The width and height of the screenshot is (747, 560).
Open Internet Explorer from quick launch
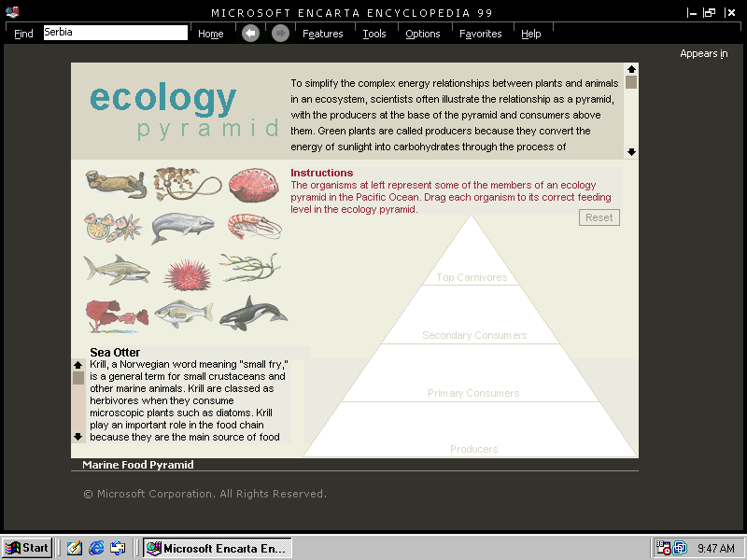96,548
